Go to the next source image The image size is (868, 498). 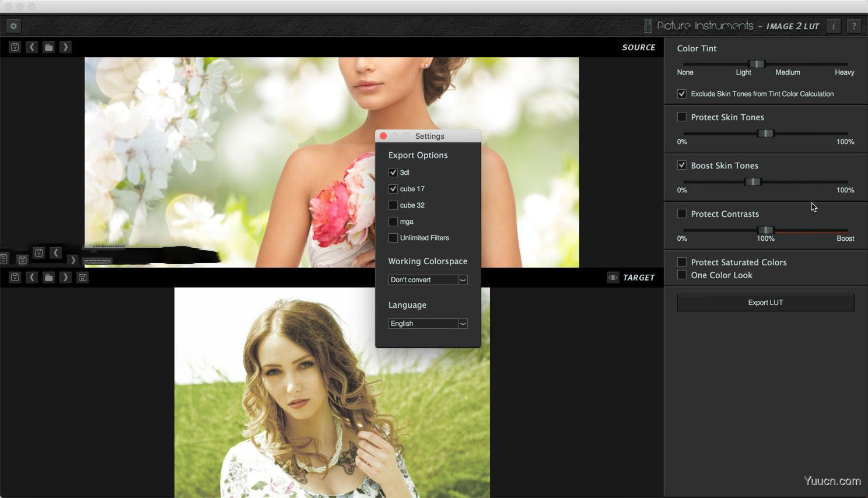[x=65, y=47]
